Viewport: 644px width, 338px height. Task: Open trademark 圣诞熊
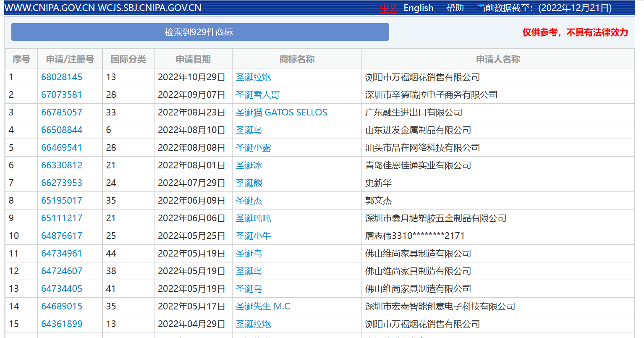tap(249, 183)
